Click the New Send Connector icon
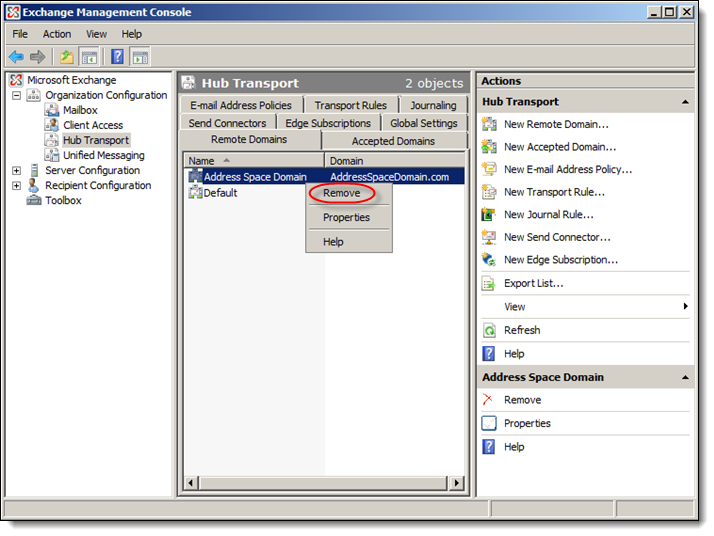The width and height of the screenshot is (714, 536). [x=489, y=237]
